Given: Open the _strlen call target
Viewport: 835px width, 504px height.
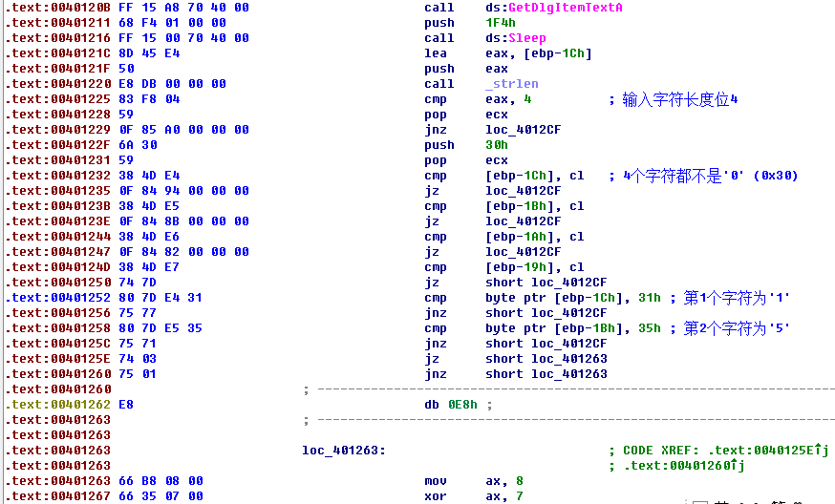Looking at the screenshot, I should (x=512, y=84).
